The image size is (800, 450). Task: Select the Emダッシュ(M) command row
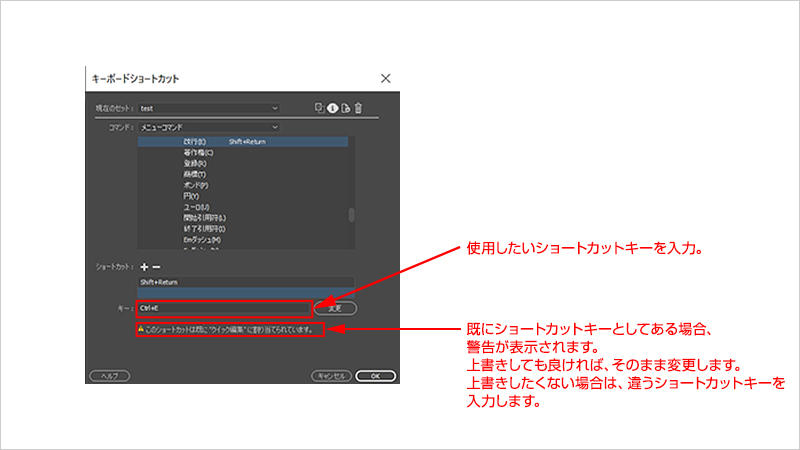(243, 239)
